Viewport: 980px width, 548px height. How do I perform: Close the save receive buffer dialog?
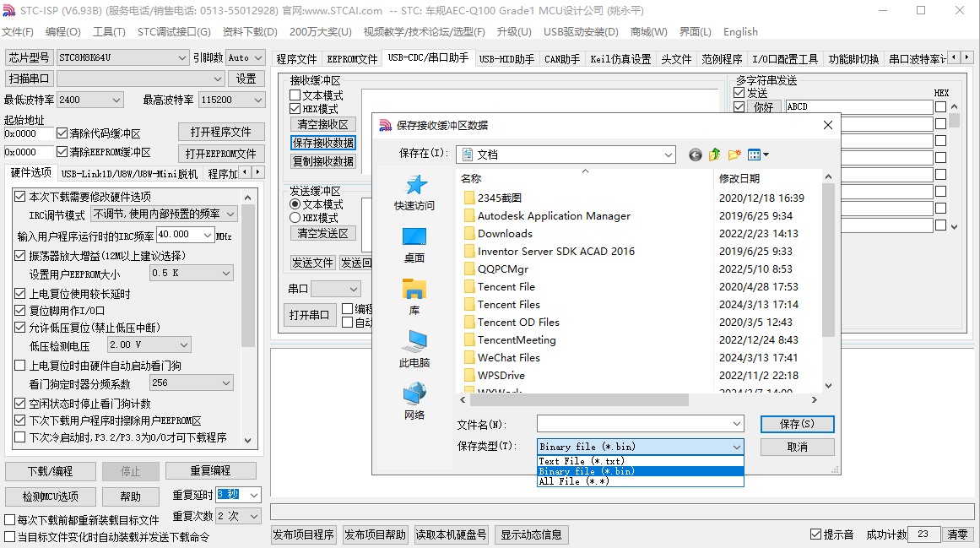click(x=827, y=125)
